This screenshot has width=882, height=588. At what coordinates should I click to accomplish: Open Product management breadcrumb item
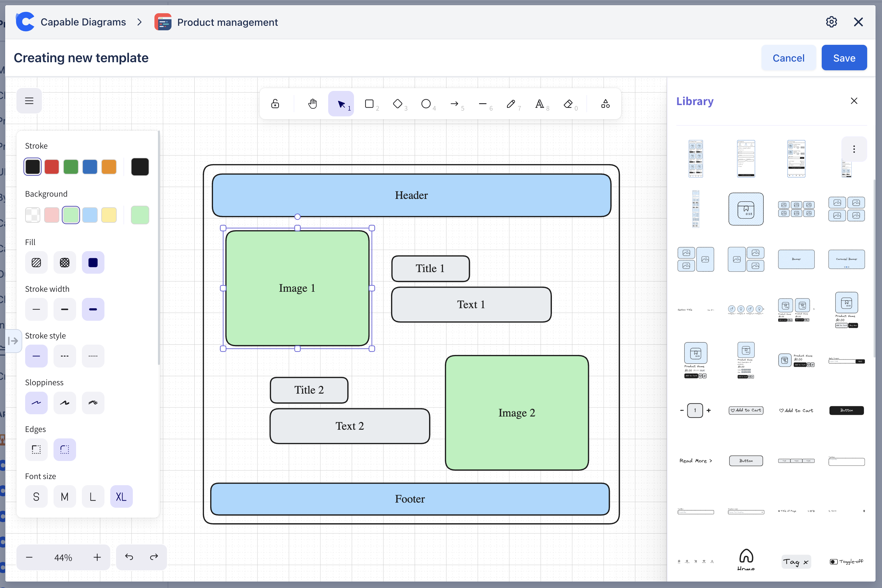(x=227, y=22)
